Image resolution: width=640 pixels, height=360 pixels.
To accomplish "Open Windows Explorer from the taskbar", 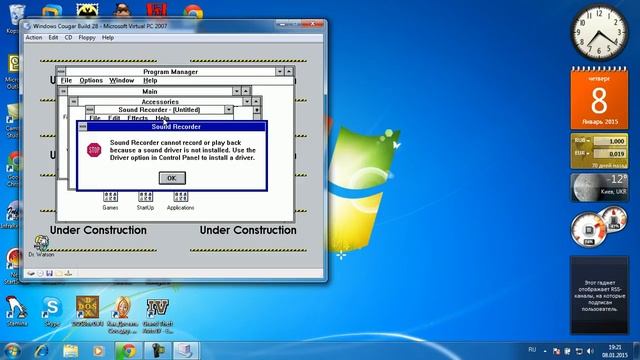I will click(70, 351).
